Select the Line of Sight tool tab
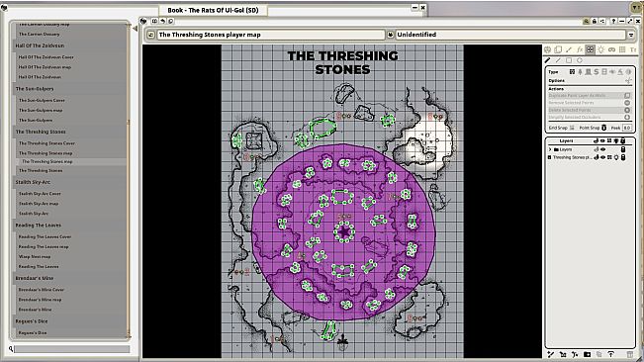The width and height of the screenshot is (644, 362). (590, 49)
